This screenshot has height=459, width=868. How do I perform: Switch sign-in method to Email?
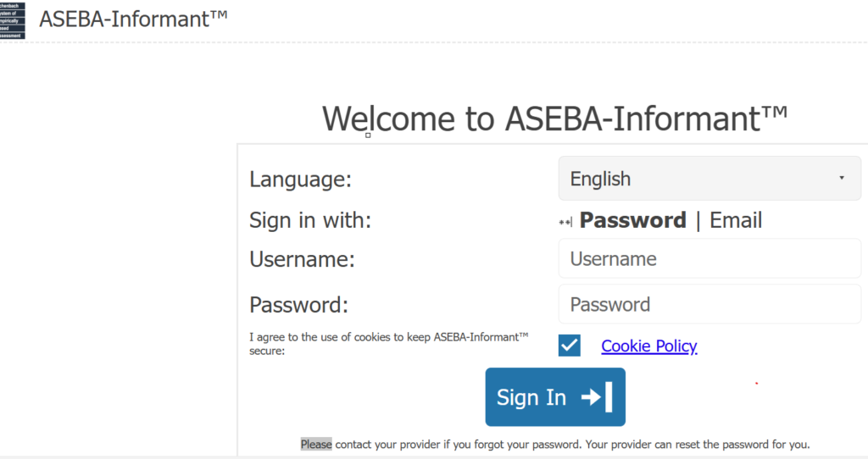tap(736, 221)
